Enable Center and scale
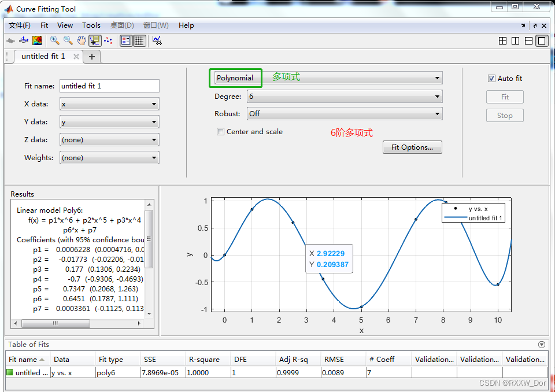Image resolution: width=555 pixels, height=392 pixels. [x=221, y=131]
